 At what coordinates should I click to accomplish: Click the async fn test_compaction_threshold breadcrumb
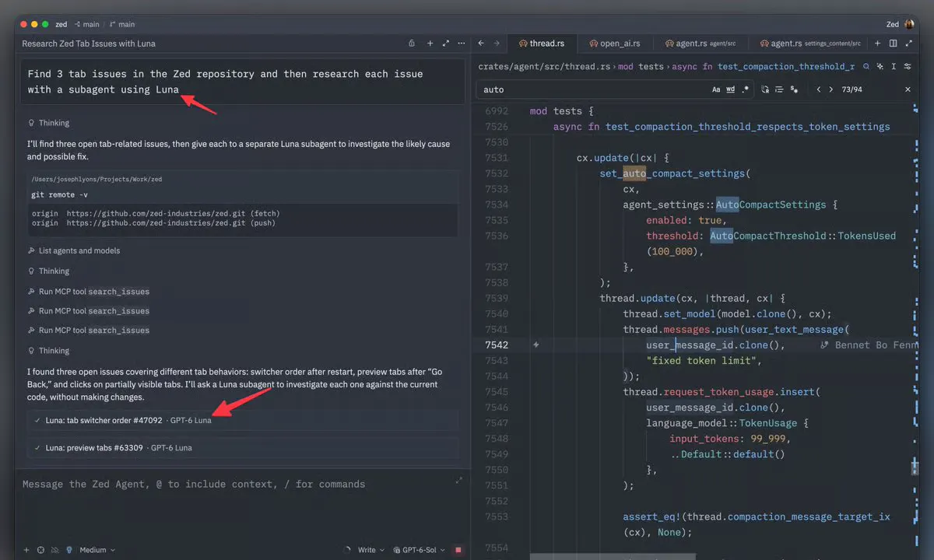point(763,67)
